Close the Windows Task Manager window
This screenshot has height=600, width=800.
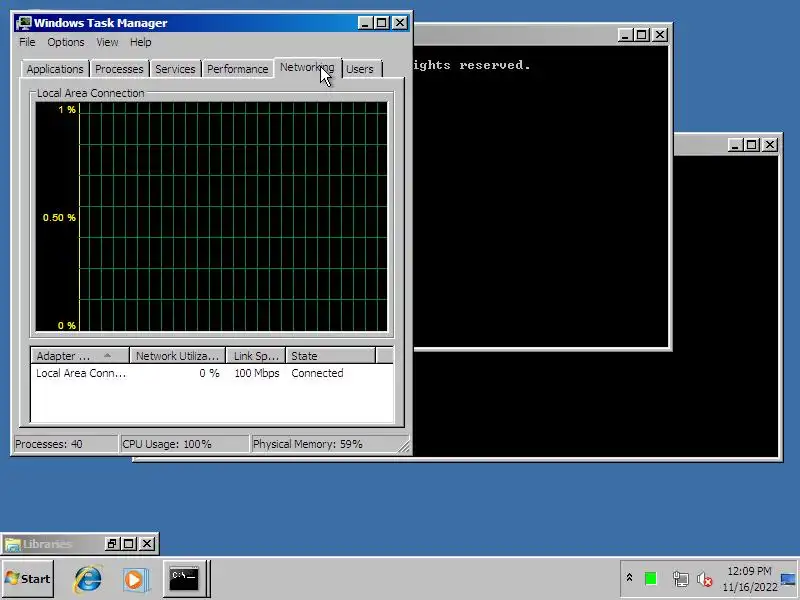point(400,23)
